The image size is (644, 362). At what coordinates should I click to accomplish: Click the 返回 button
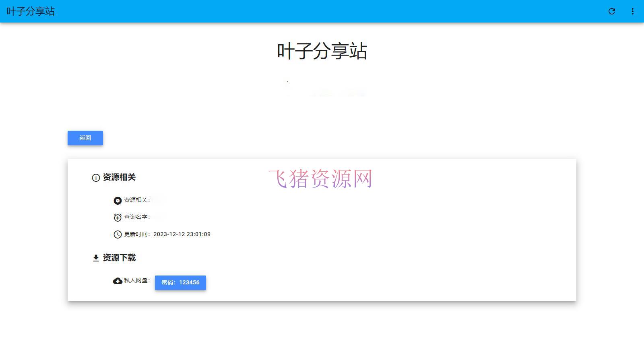point(85,138)
